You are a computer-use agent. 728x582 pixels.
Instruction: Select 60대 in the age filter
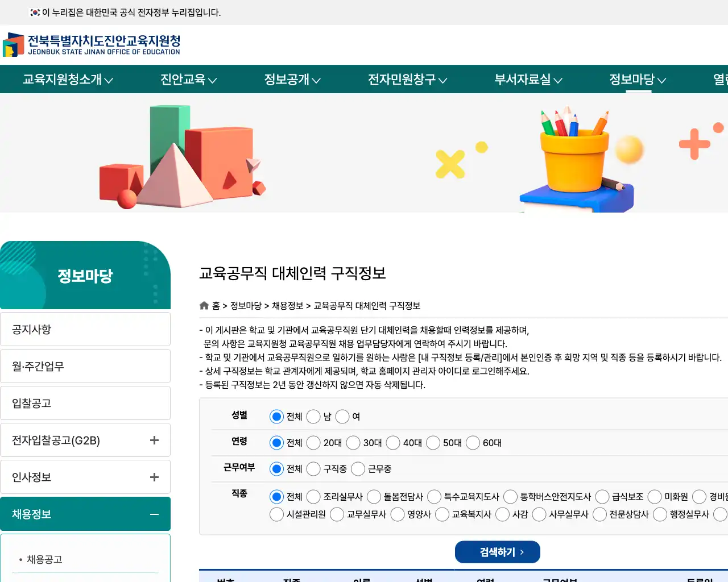(473, 443)
